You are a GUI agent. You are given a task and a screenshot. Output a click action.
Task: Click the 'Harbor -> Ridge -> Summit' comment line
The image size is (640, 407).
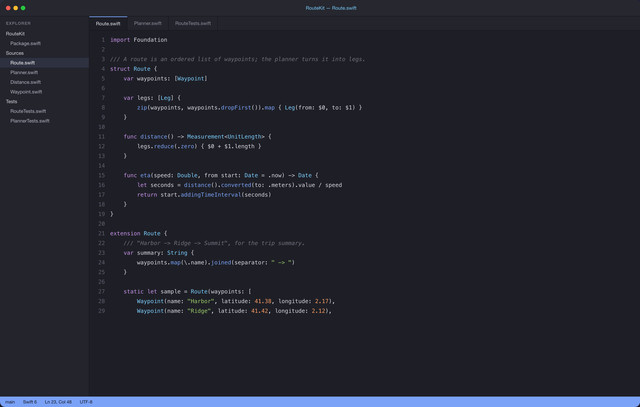pyautogui.click(x=214, y=243)
